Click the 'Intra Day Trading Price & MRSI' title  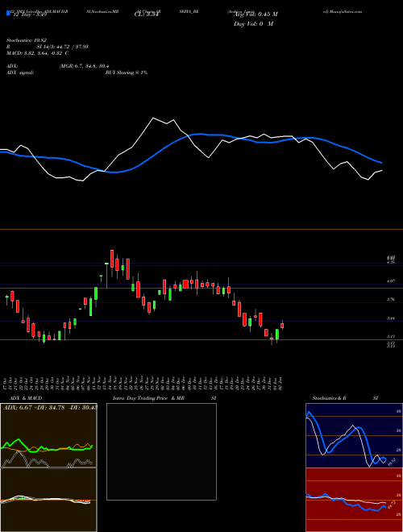[164, 398]
